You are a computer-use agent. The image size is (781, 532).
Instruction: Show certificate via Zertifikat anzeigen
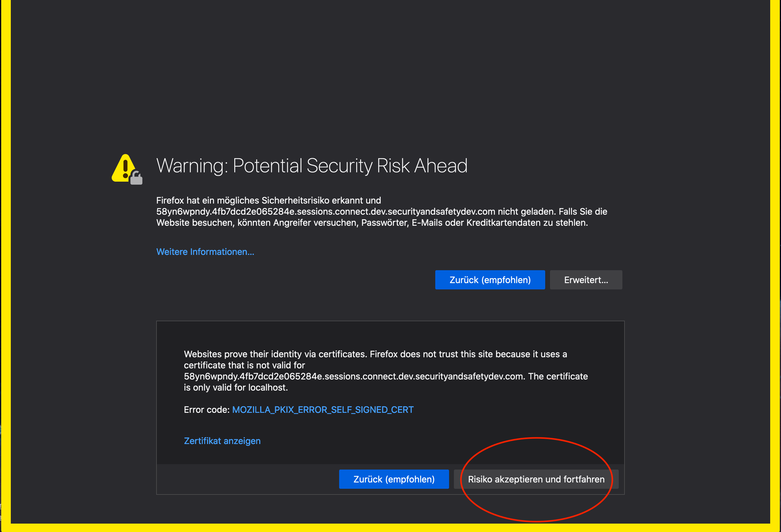click(x=222, y=441)
